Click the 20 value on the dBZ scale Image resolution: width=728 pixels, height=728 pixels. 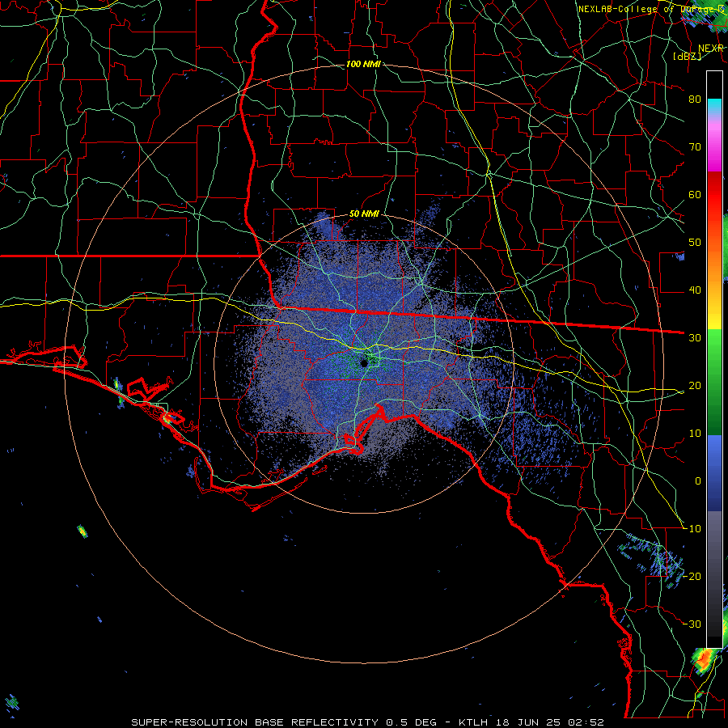click(695, 386)
